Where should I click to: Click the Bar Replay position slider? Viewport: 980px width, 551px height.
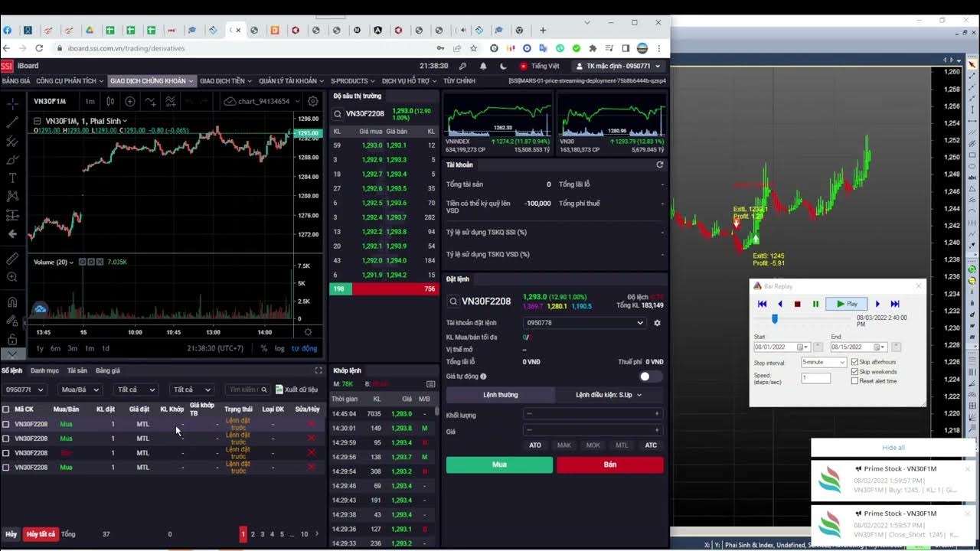click(x=775, y=318)
